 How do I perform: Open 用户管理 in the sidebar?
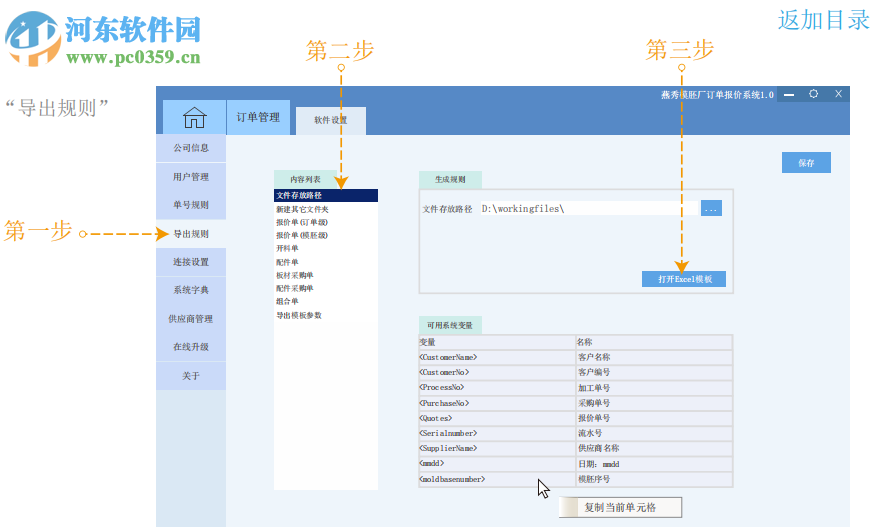coord(191,177)
